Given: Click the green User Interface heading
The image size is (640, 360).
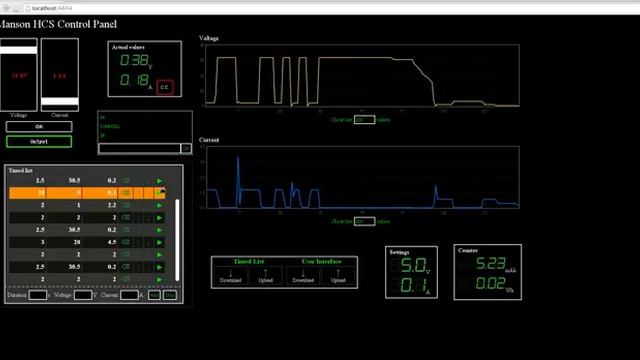Looking at the screenshot, I should [x=321, y=261].
